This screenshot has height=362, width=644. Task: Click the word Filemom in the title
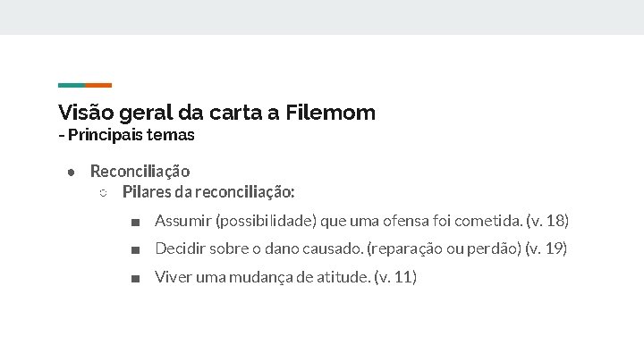tap(331, 113)
